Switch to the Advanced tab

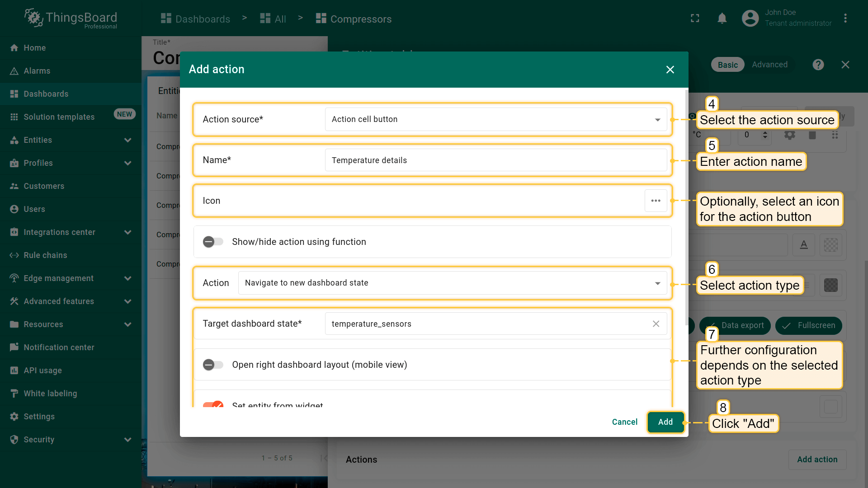pyautogui.click(x=769, y=65)
